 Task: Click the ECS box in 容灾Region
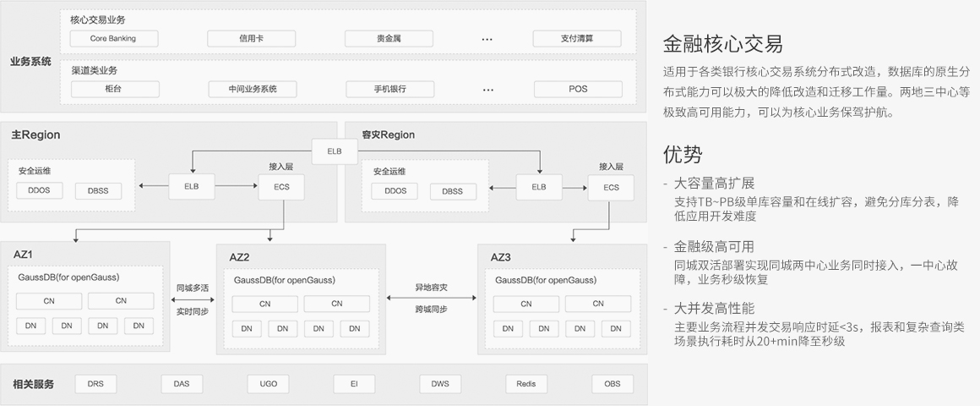[611, 187]
